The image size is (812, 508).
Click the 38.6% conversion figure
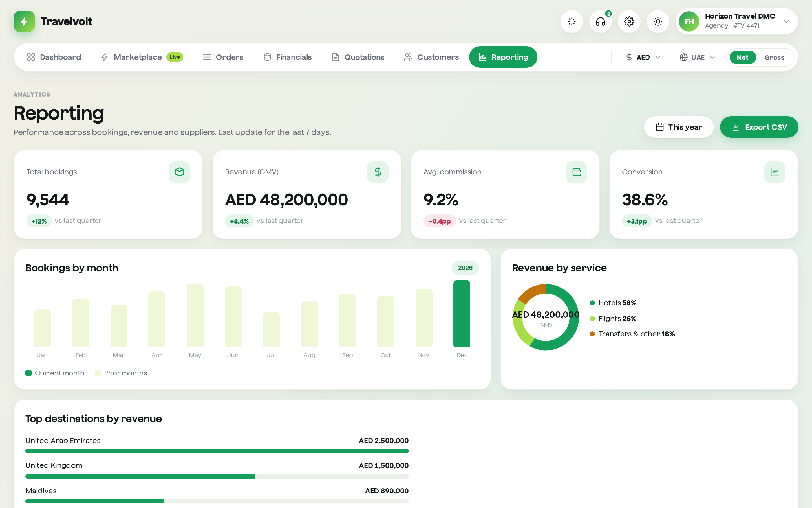coord(645,200)
